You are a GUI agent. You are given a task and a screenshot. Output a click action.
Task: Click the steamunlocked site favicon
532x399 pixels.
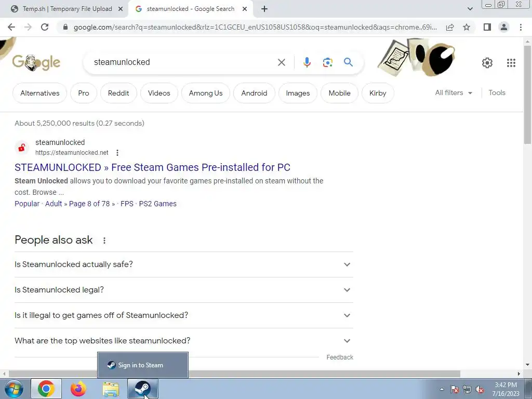pyautogui.click(x=22, y=148)
